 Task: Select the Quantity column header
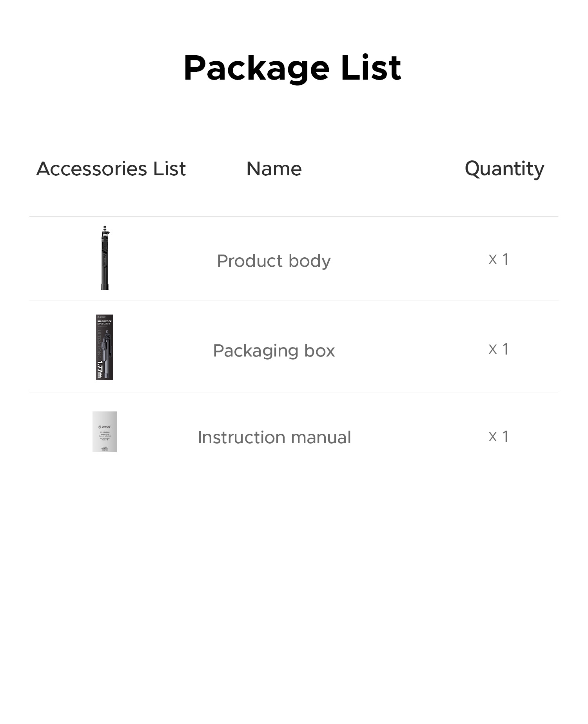point(504,169)
